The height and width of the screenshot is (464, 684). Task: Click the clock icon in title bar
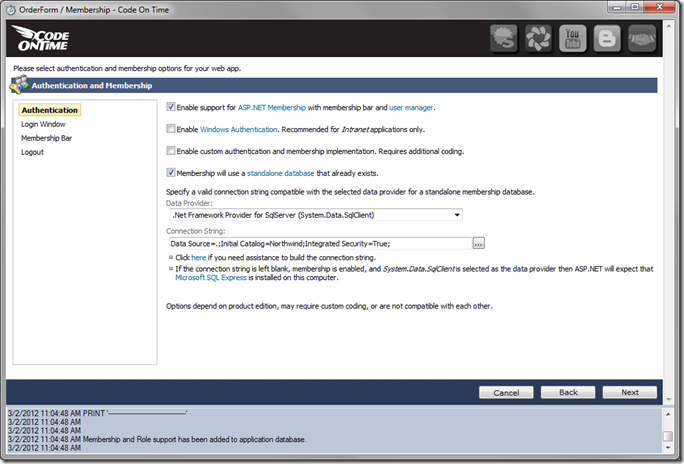pos(10,10)
